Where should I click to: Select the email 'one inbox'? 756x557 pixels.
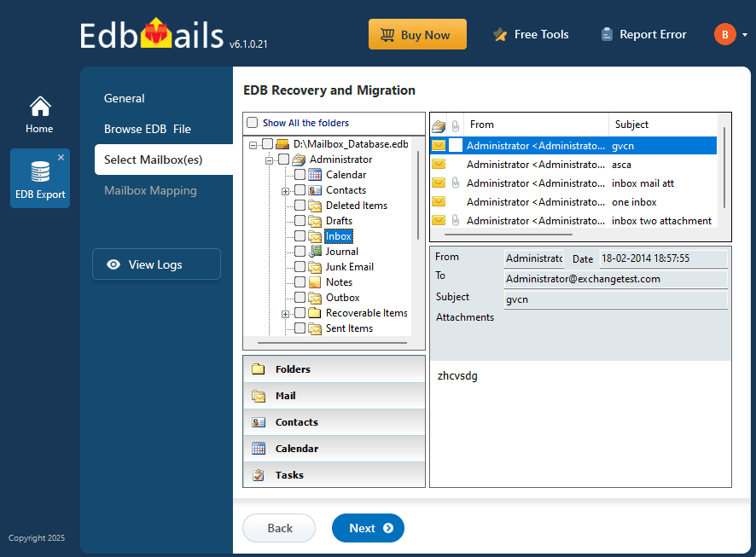point(573,202)
